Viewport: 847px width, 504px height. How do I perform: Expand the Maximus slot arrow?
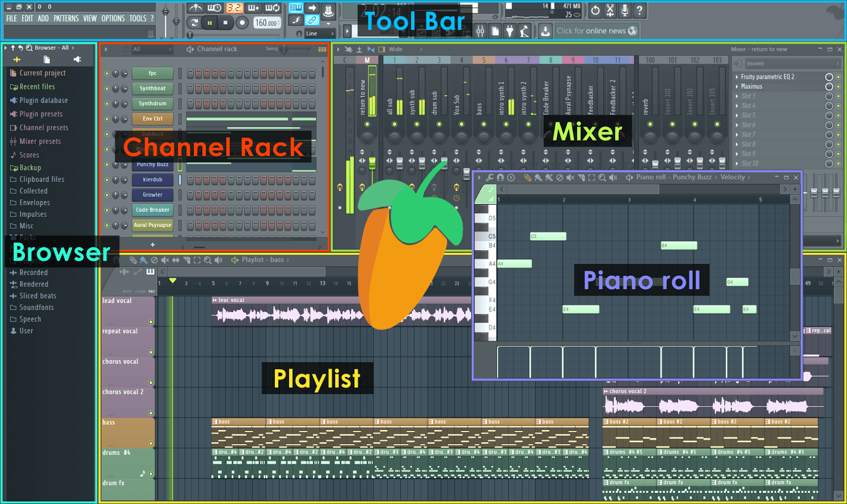[x=737, y=87]
